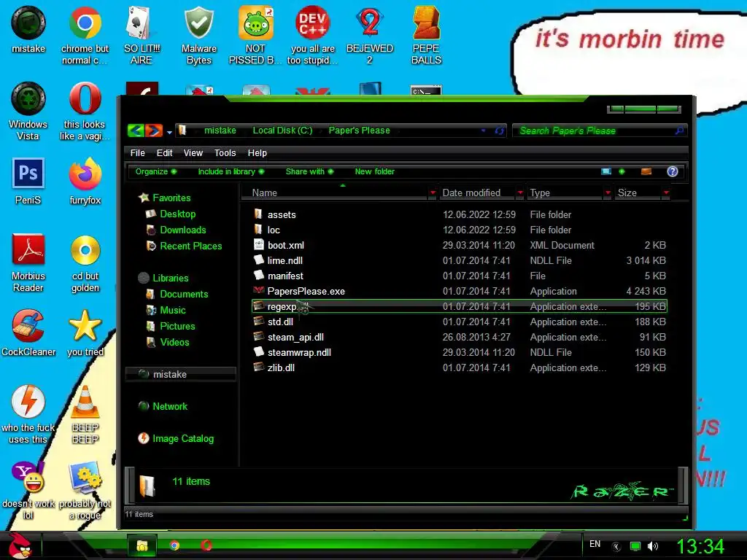Open the 'SO LIT!!! AIRE' solitaire icon
747x560 pixels.
[142, 35]
